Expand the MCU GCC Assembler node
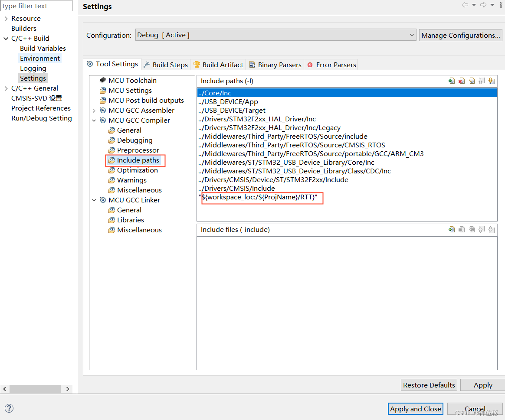 [94, 110]
